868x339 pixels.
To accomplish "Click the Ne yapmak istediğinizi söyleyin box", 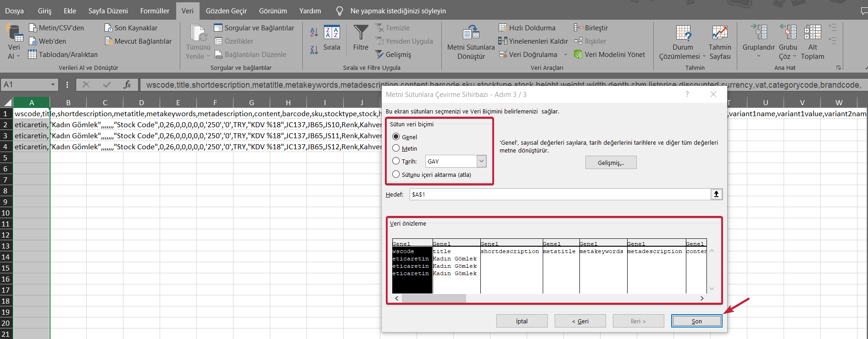I will (398, 11).
